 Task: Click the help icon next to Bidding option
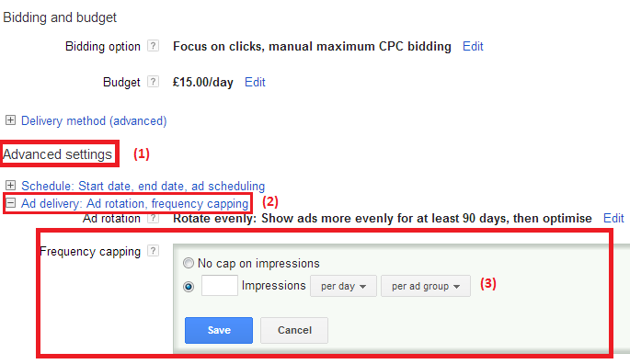pyautogui.click(x=153, y=46)
